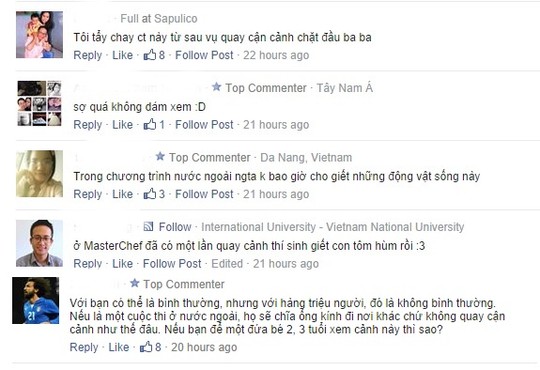Click thumbs-up icon on 'sợ quá' comment
Image resolution: width=540 pixels, height=370 pixels.
[x=150, y=124]
